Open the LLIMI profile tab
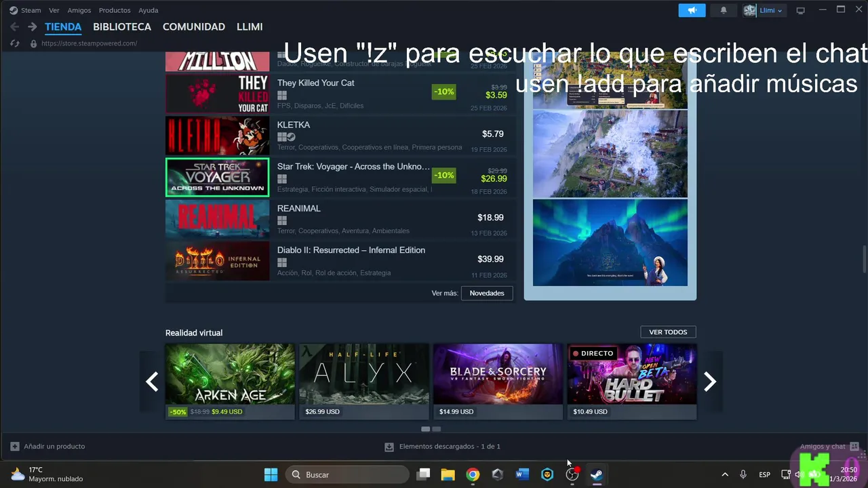 [x=250, y=27]
